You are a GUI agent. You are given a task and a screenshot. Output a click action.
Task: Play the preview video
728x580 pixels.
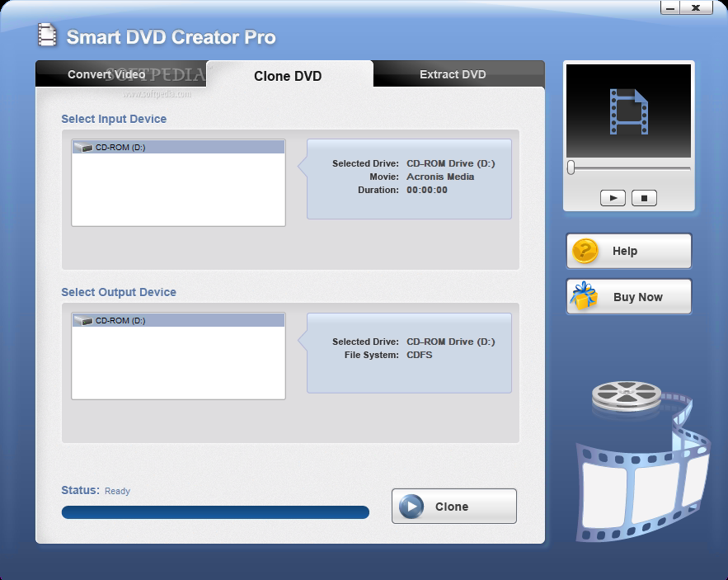(613, 198)
